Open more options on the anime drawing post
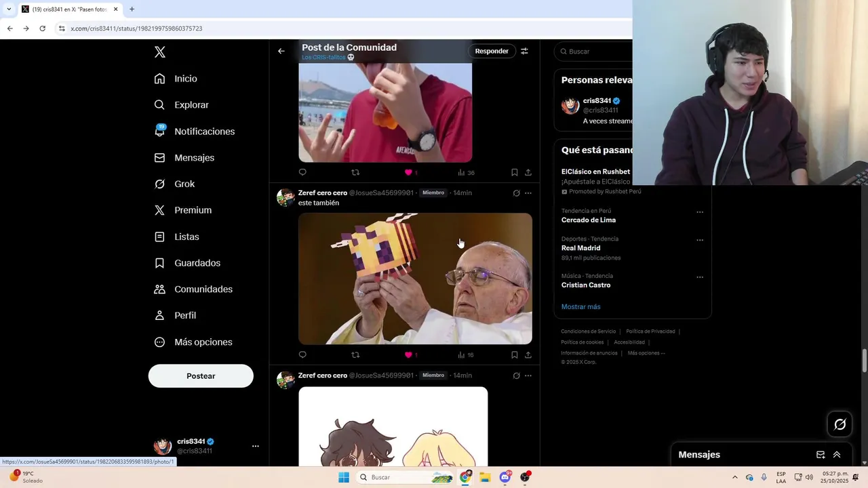Viewport: 868px width, 488px height. pyautogui.click(x=528, y=375)
